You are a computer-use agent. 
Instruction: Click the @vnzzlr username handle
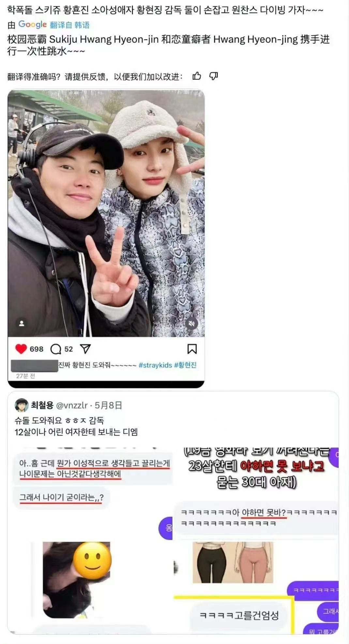tap(72, 405)
